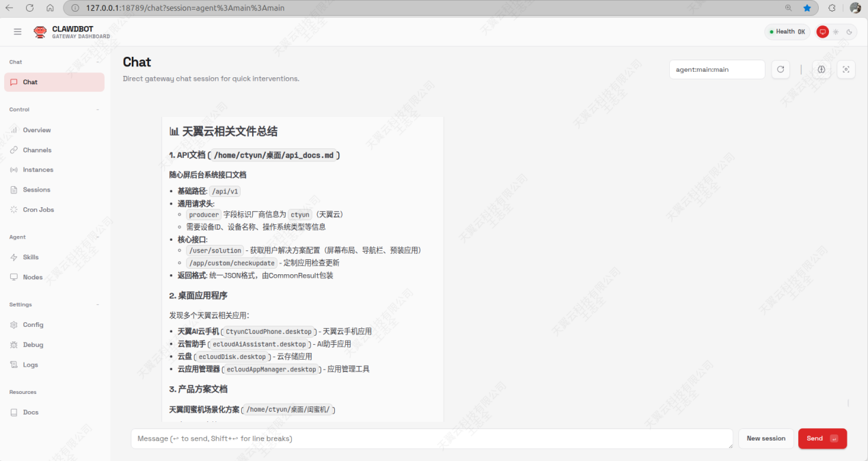The width and height of the screenshot is (868, 461).
Task: Start a New session
Action: [765, 438]
